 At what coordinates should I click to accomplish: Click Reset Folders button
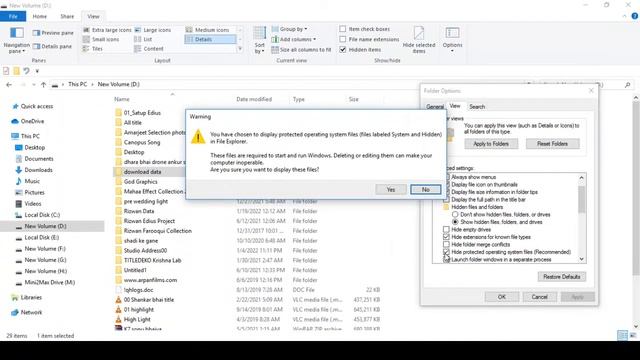click(x=552, y=144)
